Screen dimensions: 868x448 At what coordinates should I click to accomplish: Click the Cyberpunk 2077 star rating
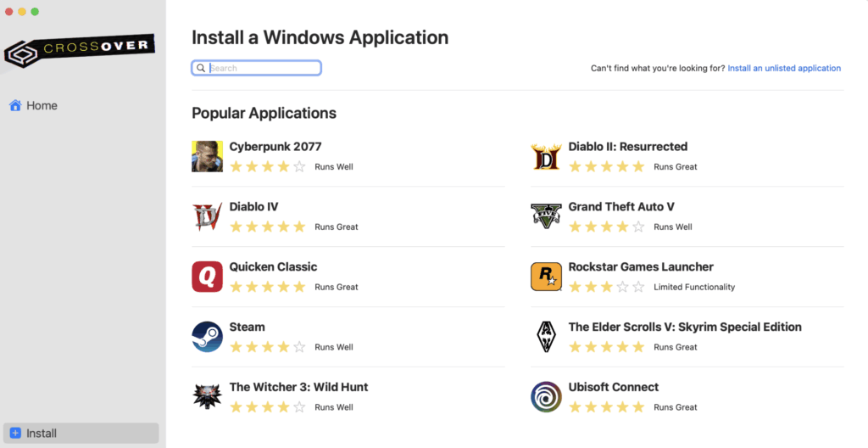pos(267,167)
